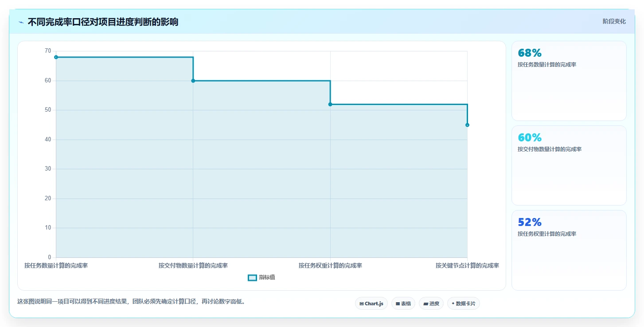This screenshot has height=327, width=644.
Task: Click the last data point at 45
Action: pyautogui.click(x=467, y=125)
